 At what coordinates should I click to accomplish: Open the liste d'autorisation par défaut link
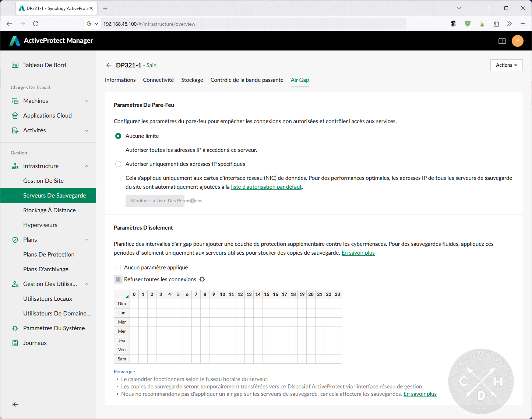[266, 187]
